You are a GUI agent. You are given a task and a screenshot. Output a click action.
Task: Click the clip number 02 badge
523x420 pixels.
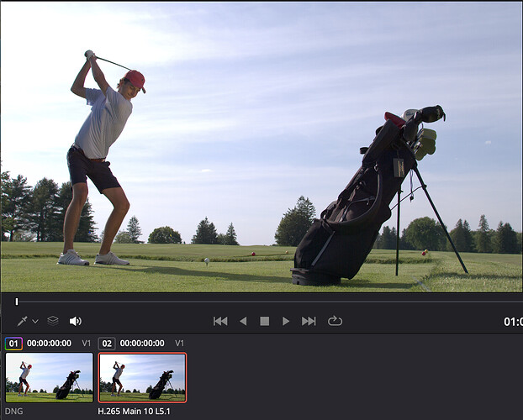point(107,344)
